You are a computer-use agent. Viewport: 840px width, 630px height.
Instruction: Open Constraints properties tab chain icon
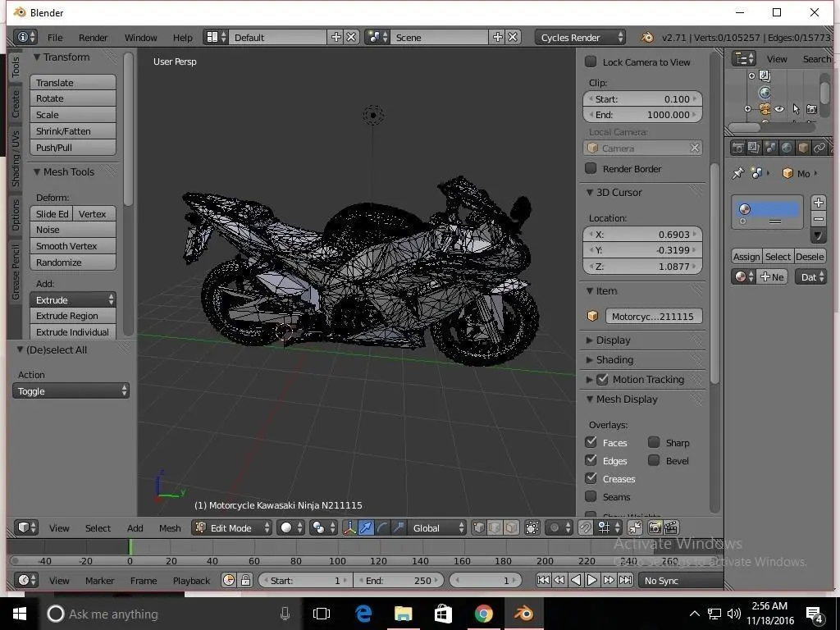(x=819, y=148)
